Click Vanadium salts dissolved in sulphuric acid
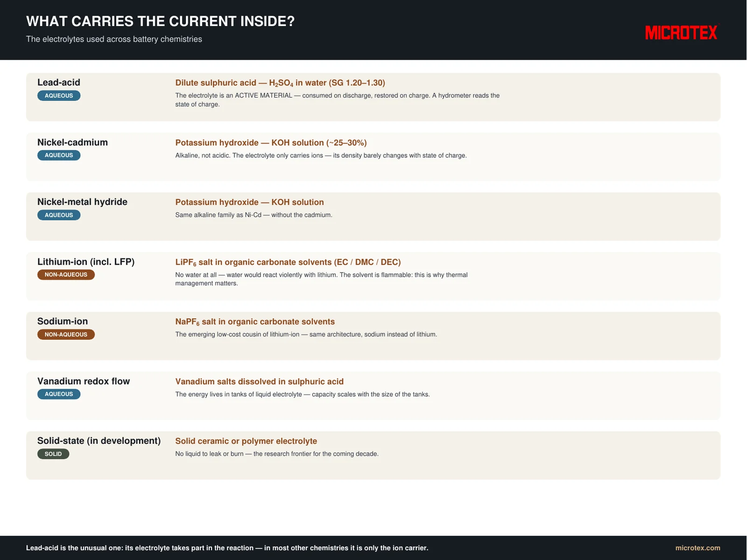The height and width of the screenshot is (560, 747). point(259,382)
